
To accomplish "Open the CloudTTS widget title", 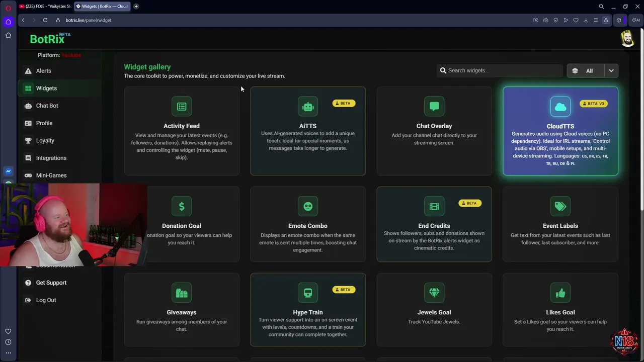I will (560, 127).
